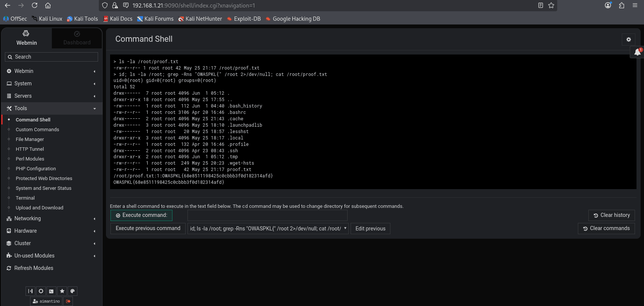The width and height of the screenshot is (644, 306).
Task: Click the permissions icon in address bar
Action: (126, 5)
